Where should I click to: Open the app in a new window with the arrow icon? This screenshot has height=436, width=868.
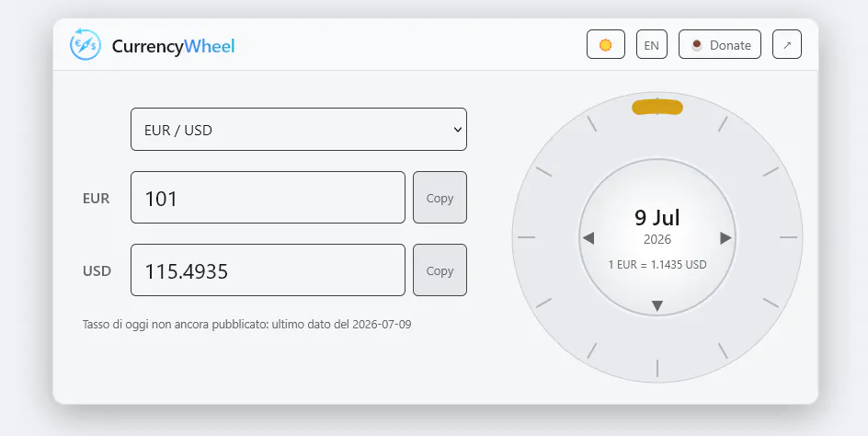tap(787, 44)
